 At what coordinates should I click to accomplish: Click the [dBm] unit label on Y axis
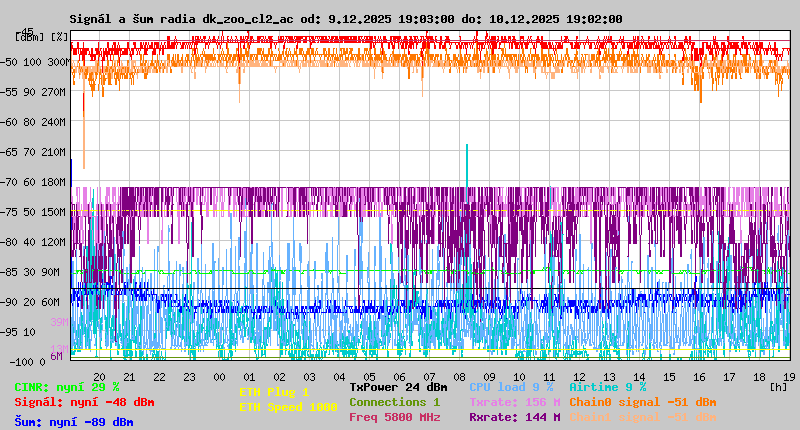[29, 36]
